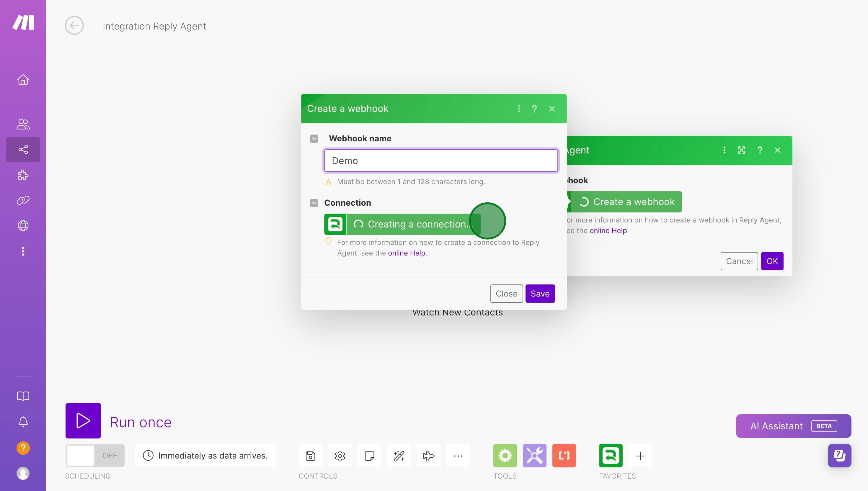Open the user profile avatar
This screenshot has height=491, width=868.
pyautogui.click(x=23, y=473)
